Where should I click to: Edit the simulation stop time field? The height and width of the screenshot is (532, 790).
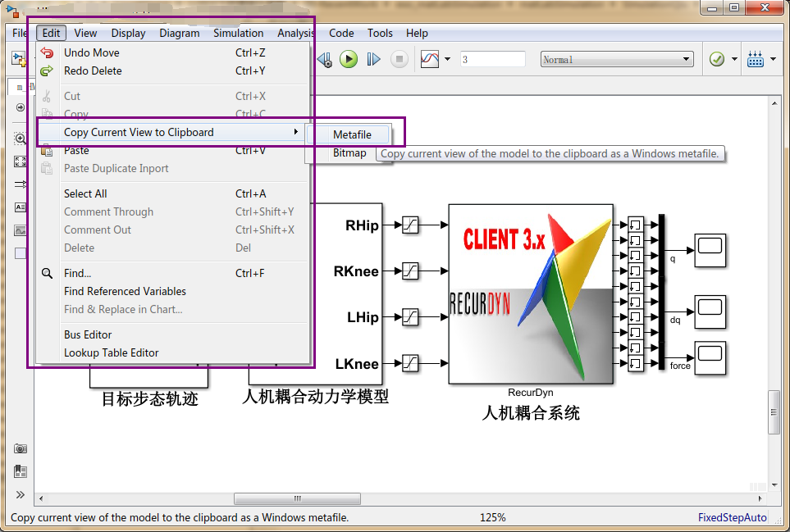tap(492, 59)
